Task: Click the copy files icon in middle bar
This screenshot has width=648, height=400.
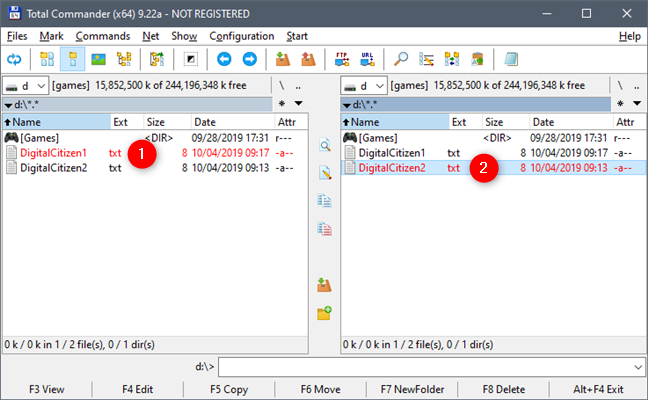Action: tap(325, 200)
